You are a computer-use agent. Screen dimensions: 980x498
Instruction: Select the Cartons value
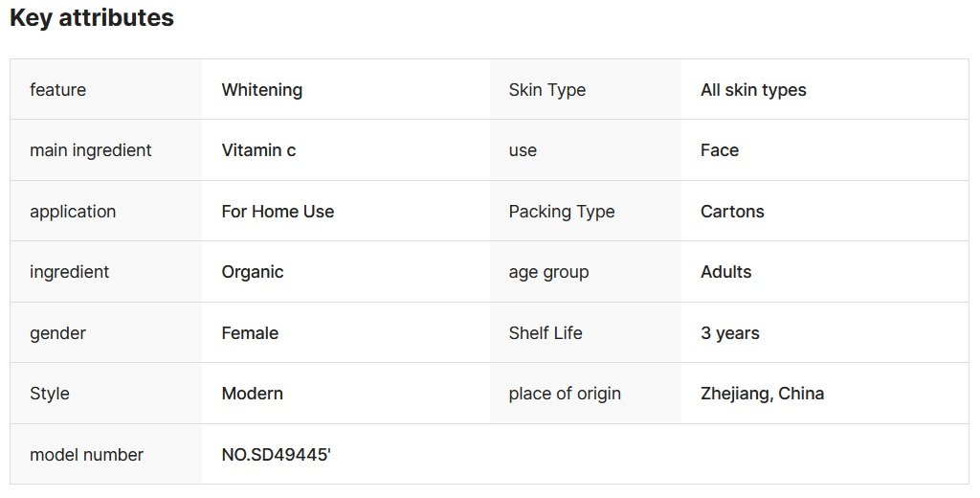point(732,212)
